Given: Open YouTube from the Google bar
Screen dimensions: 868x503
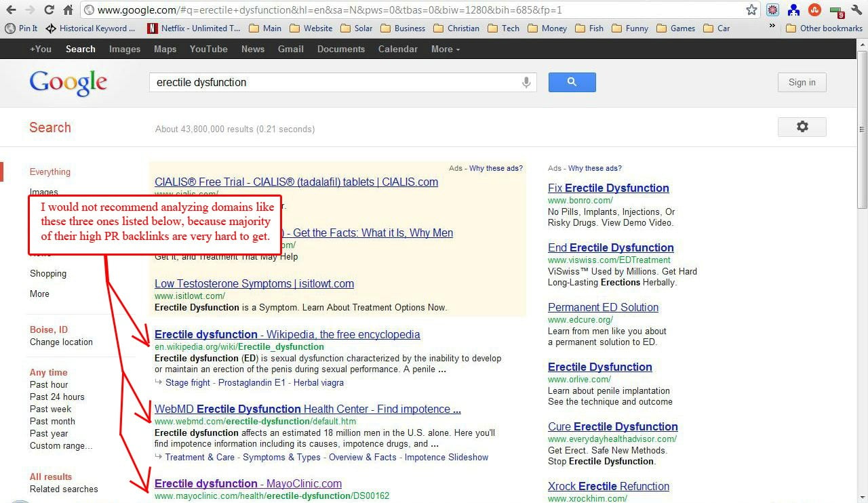Looking at the screenshot, I should [209, 49].
